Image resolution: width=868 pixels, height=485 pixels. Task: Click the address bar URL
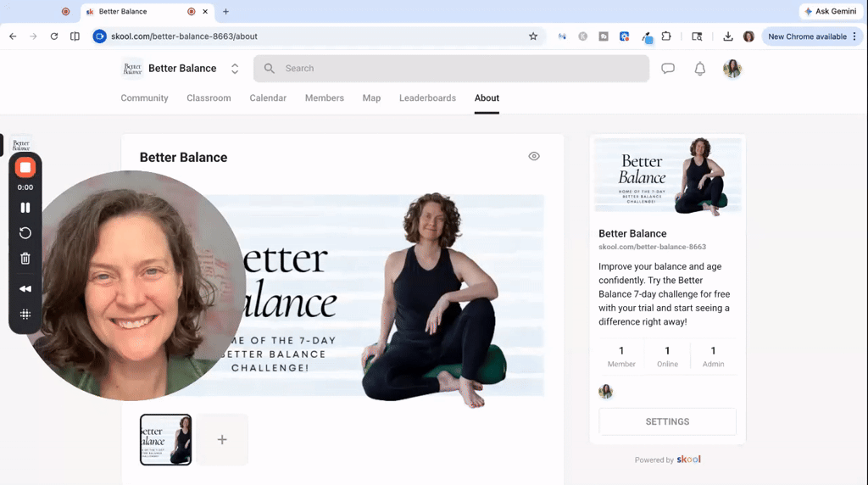click(x=184, y=36)
